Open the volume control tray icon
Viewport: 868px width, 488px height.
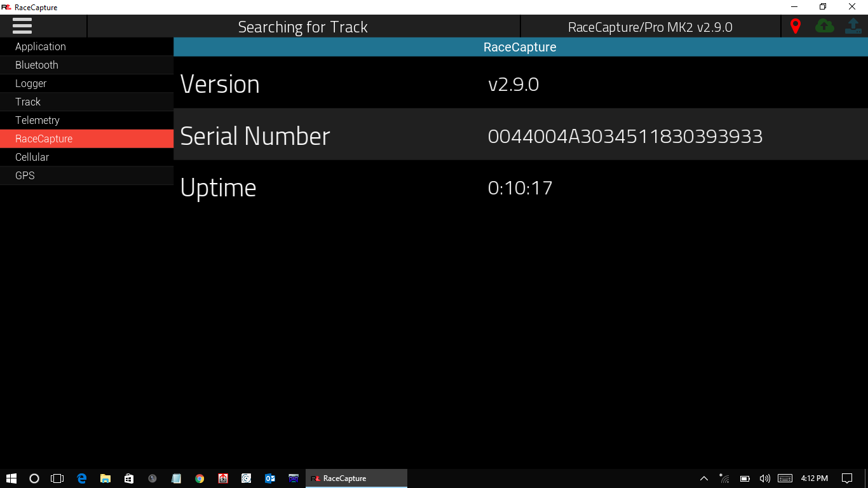pos(764,478)
